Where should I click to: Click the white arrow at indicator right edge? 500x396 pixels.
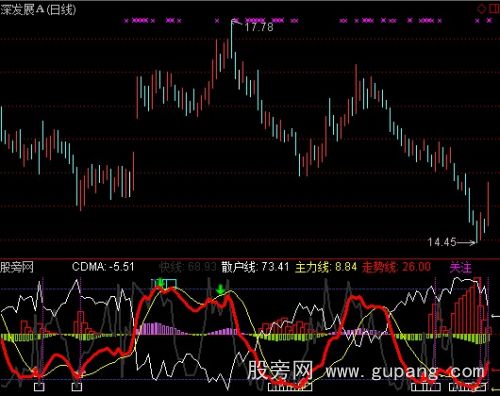[x=496, y=316]
